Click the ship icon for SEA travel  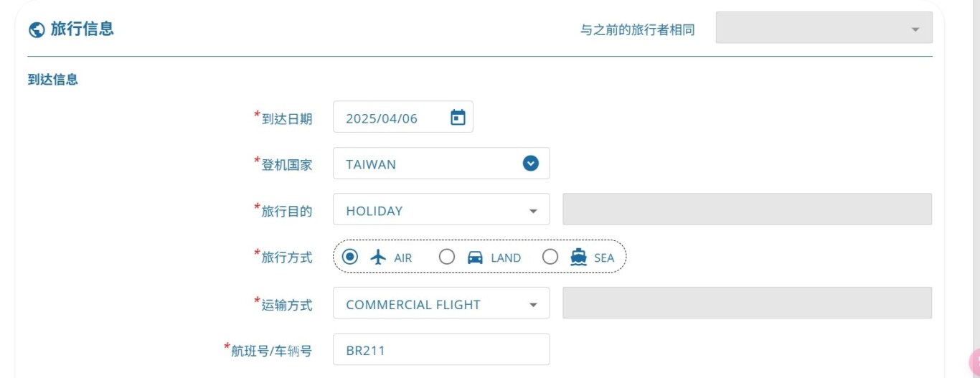(578, 257)
